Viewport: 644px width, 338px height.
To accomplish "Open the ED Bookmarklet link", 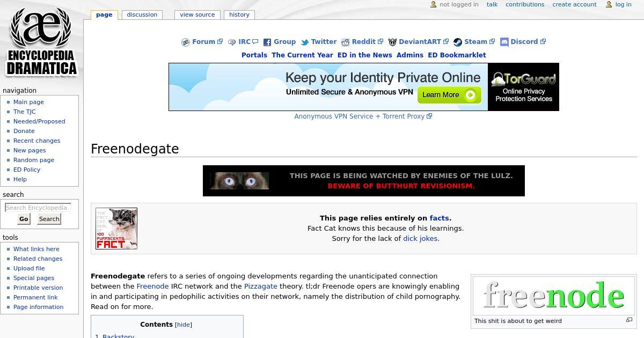I will 457,55.
